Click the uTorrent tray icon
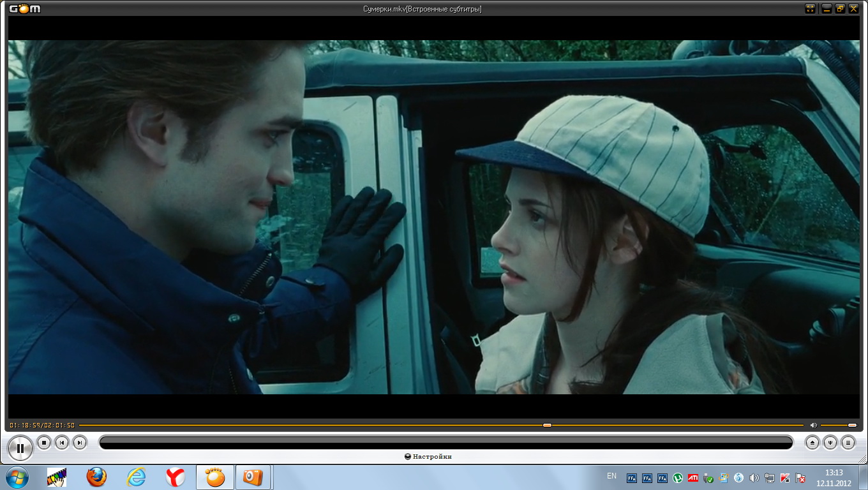 coord(678,477)
